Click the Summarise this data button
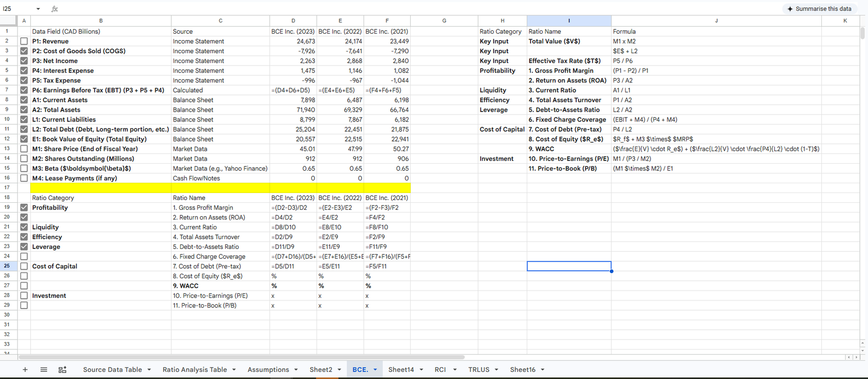 [x=819, y=9]
